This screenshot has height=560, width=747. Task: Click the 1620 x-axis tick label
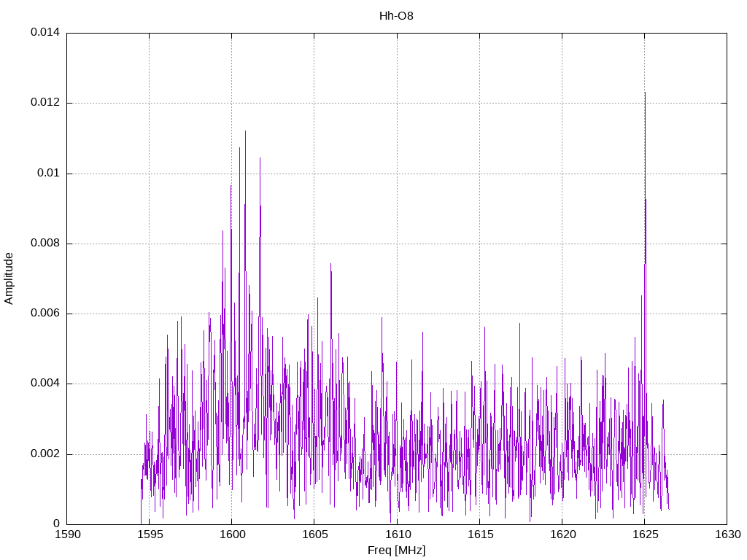562,534
